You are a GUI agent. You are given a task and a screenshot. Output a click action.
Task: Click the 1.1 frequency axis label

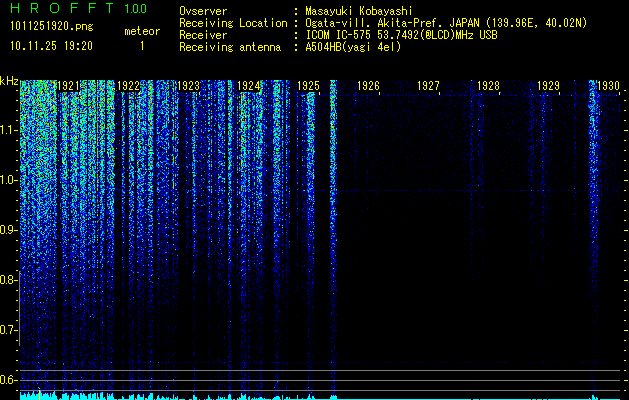coord(8,130)
